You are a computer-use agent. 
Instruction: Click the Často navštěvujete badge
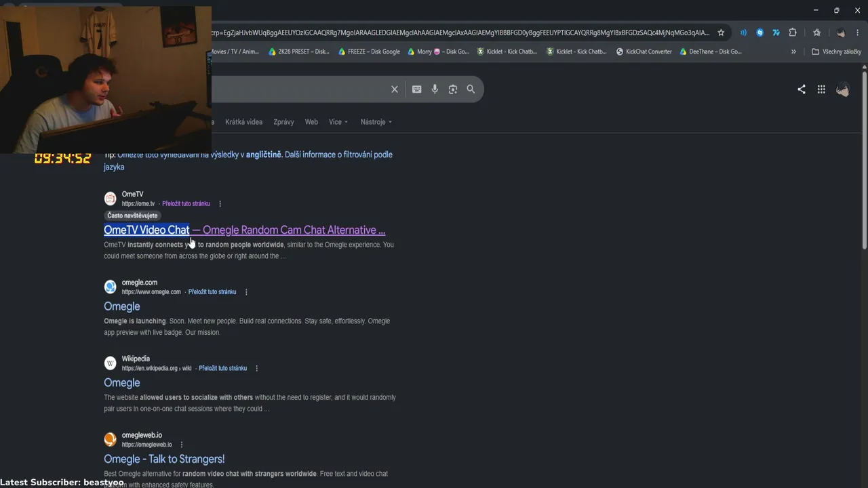click(x=132, y=216)
